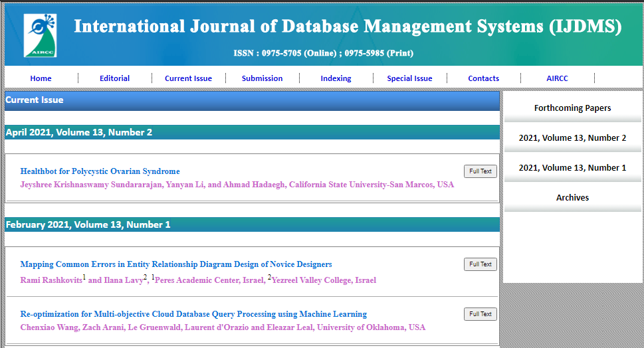
Task: Select 2021, Volume 13, Number 1 in sidebar
Action: tap(572, 168)
